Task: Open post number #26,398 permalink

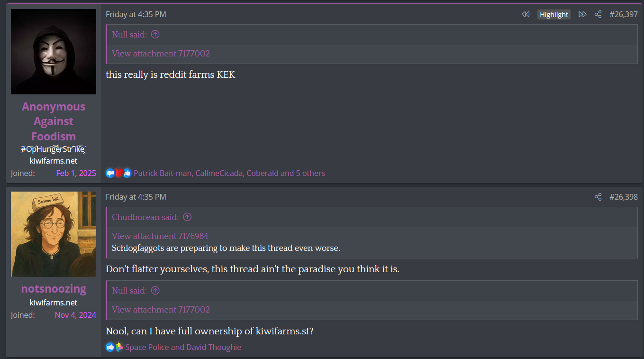Action: click(623, 197)
